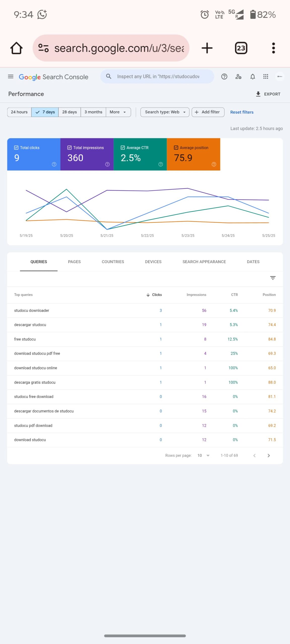Open the account profile avatar
This screenshot has height=644, width=290.
click(280, 76)
